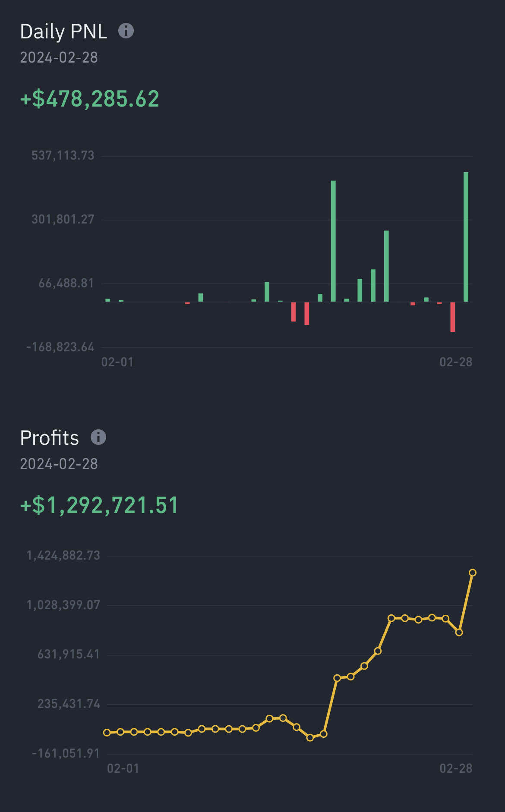Click the 537,113.73 axis value
The width and height of the screenshot is (505, 812).
[x=63, y=155]
